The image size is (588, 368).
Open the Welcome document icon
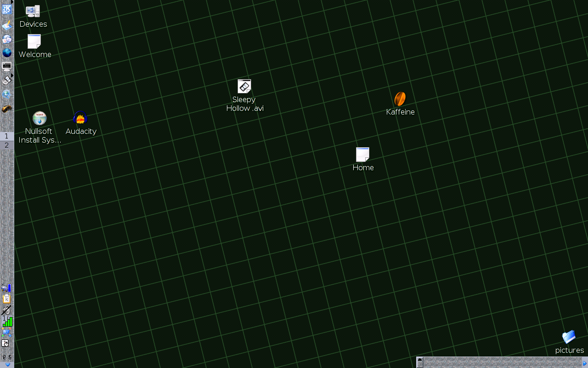(34, 41)
